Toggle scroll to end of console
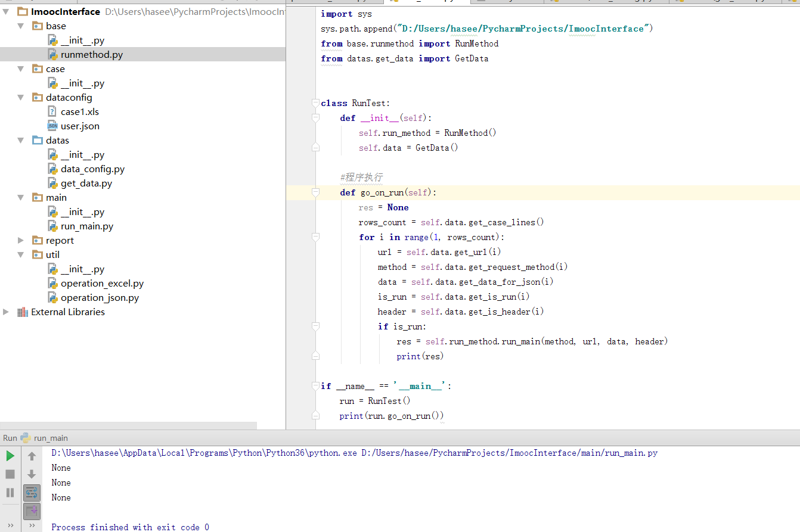The width and height of the screenshot is (800, 532). coord(32,511)
